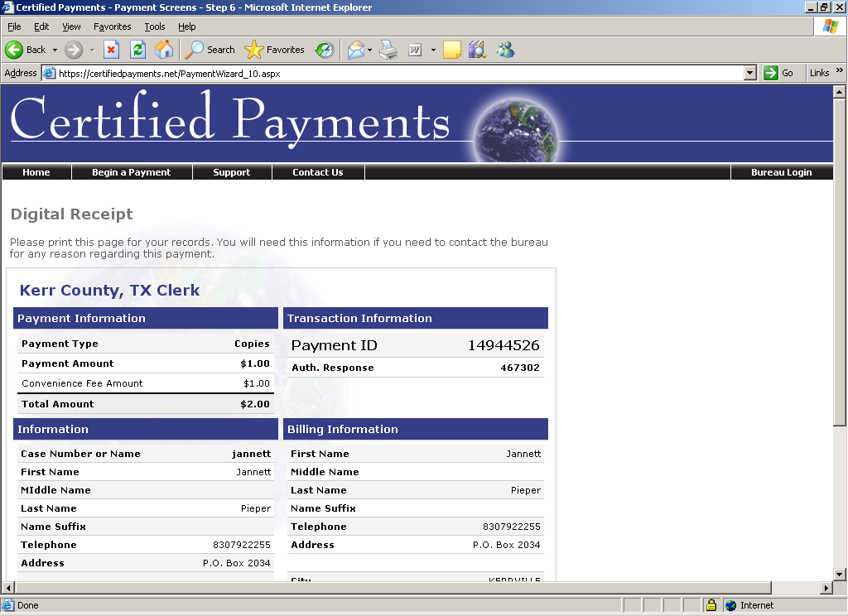
Task: Open the Mail toolbar icon
Action: point(355,50)
